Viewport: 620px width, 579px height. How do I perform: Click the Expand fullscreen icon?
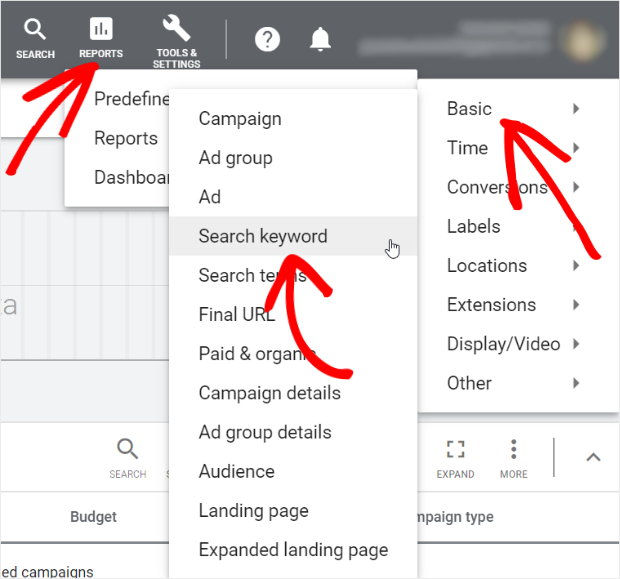[x=455, y=449]
